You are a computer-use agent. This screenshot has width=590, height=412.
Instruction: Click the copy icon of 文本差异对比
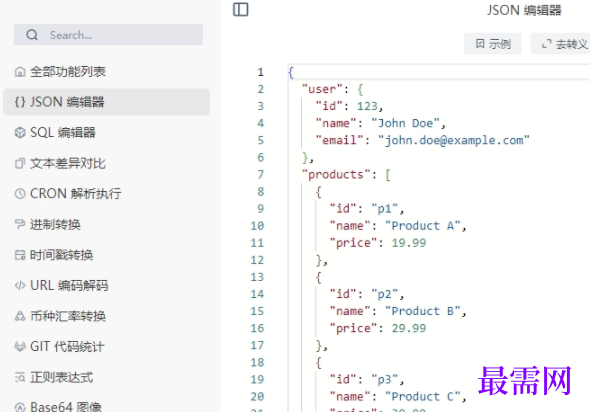[20, 163]
